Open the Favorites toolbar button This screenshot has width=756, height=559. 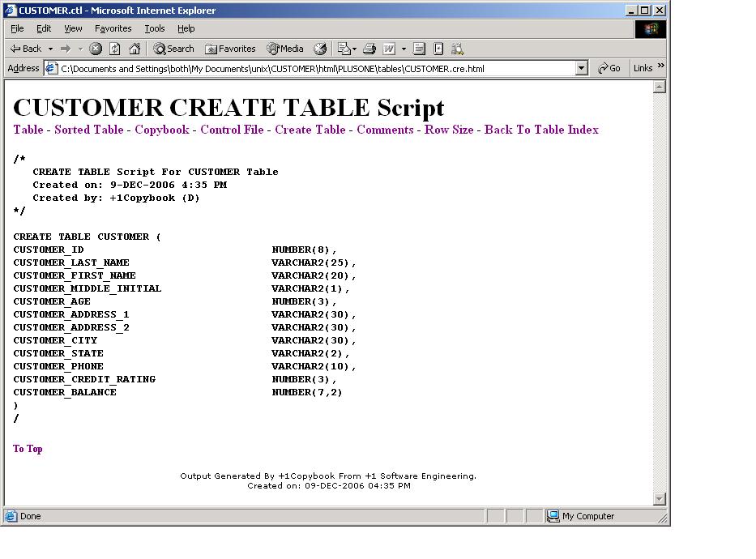click(230, 49)
